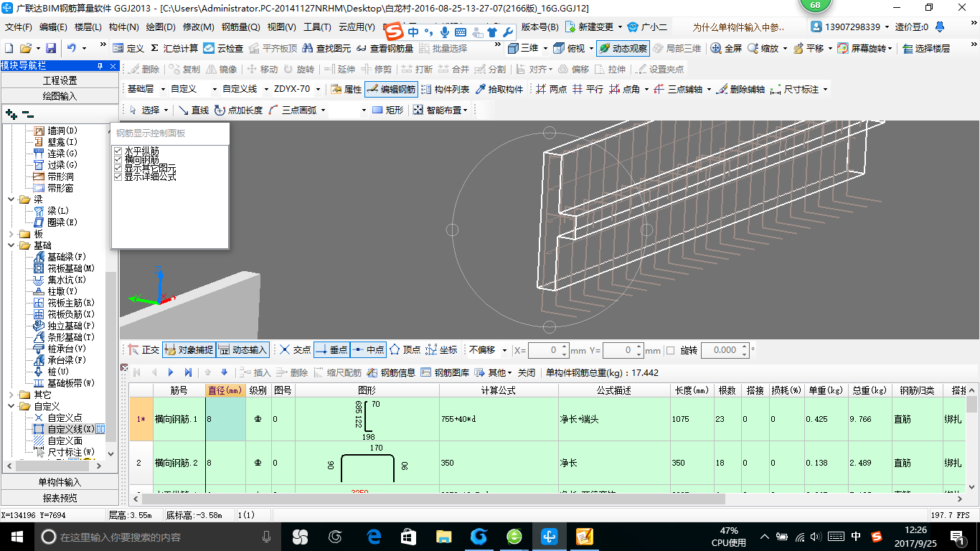Screen dimensions: 980x551
Task: Open 楼层(L) menu
Action: tap(88, 27)
